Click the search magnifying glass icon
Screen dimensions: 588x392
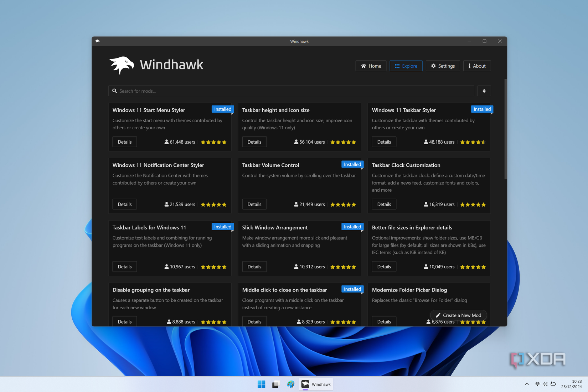[114, 91]
